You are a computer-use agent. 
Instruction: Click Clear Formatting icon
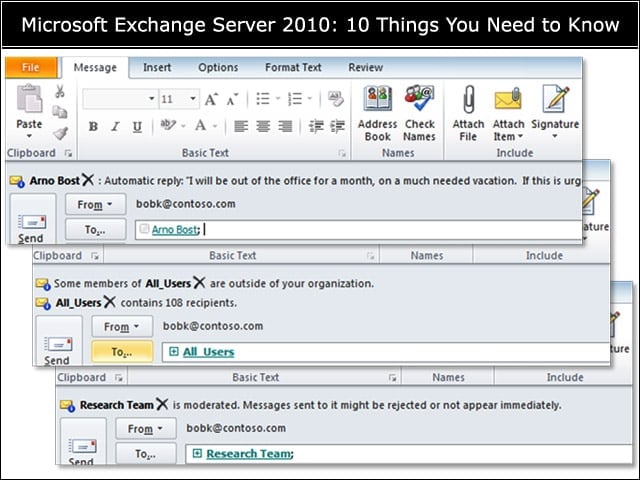336,99
